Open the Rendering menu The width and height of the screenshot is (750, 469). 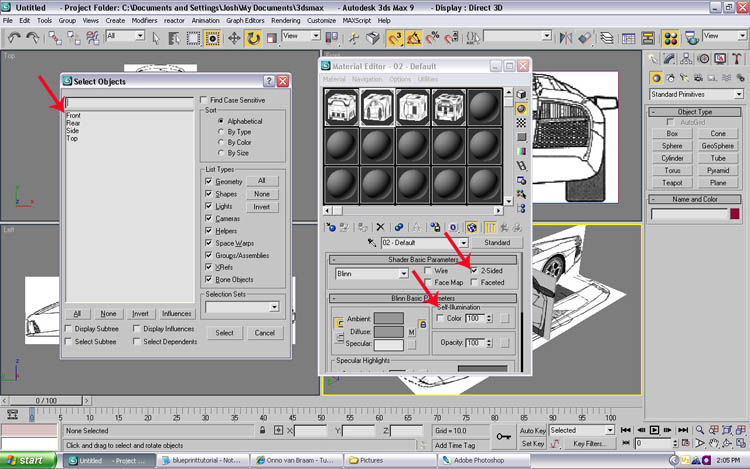pyautogui.click(x=284, y=19)
